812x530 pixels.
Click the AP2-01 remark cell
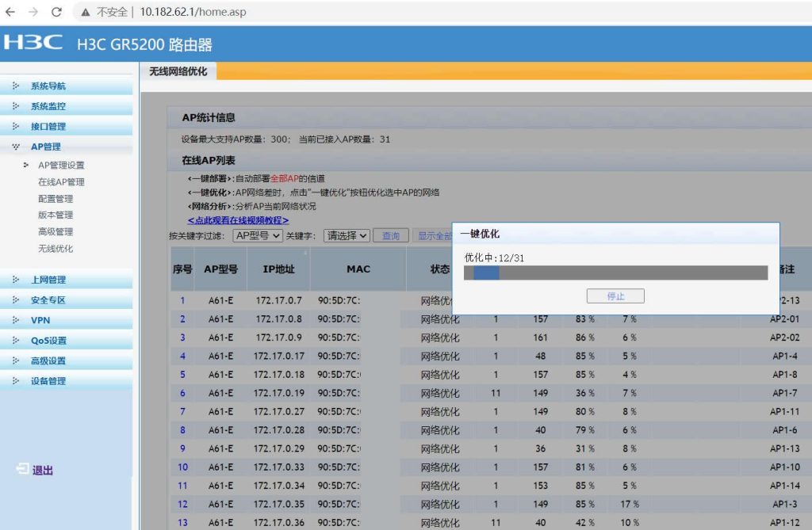pyautogui.click(x=784, y=318)
